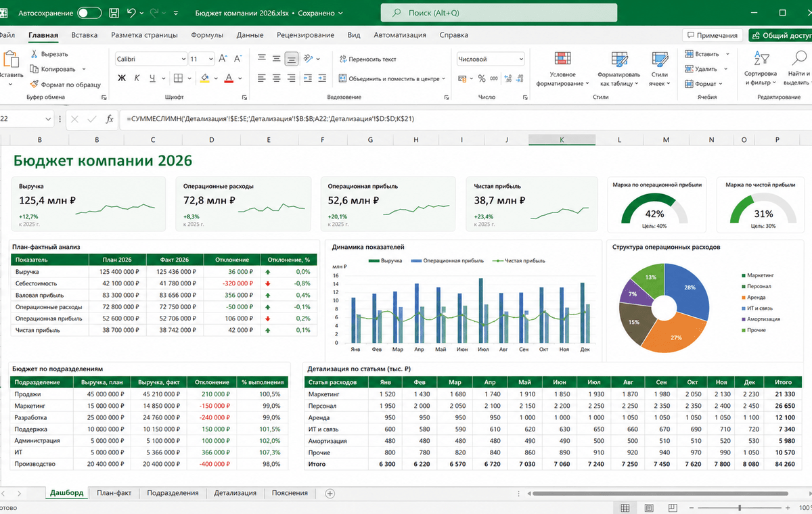The image size is (812, 514).
Task: Toggle underline Ч formatting
Action: click(x=153, y=78)
